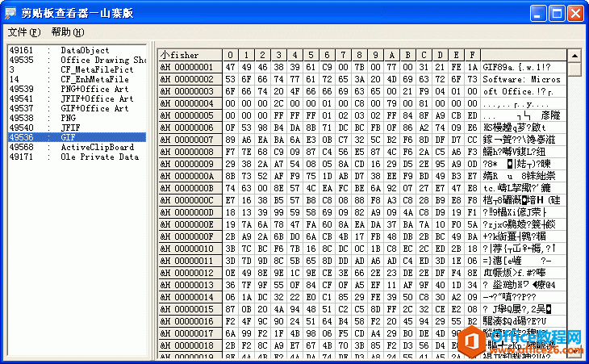Select the 49161 DataObject format
Viewport: 589px width, 364px height.
(x=77, y=50)
